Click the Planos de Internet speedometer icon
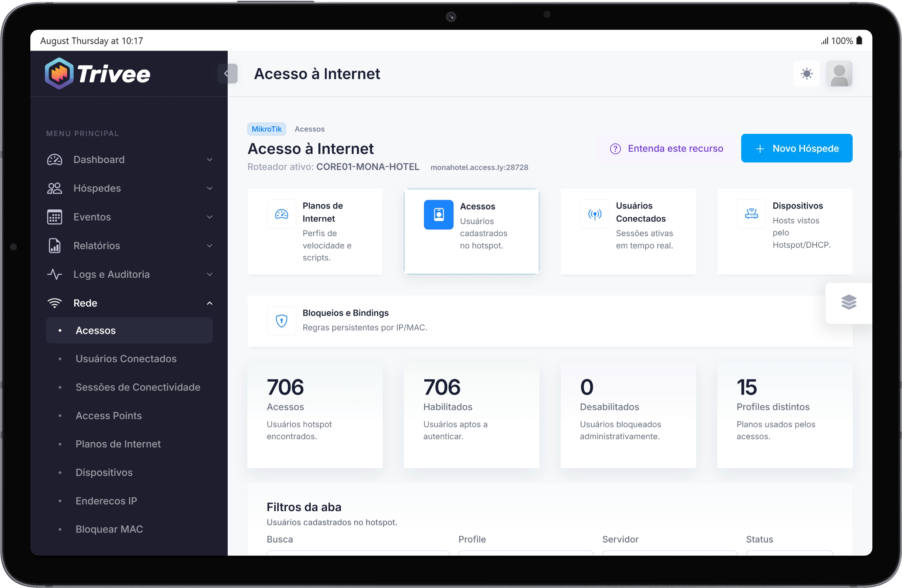Viewport: 902px width, 588px height. click(281, 214)
